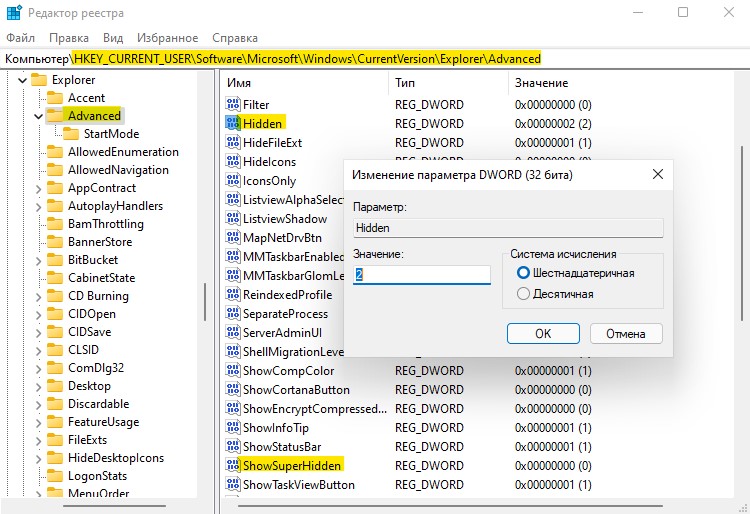The width and height of the screenshot is (750, 514).
Task: Click the SeparateProcess value icon
Action: 233,313
